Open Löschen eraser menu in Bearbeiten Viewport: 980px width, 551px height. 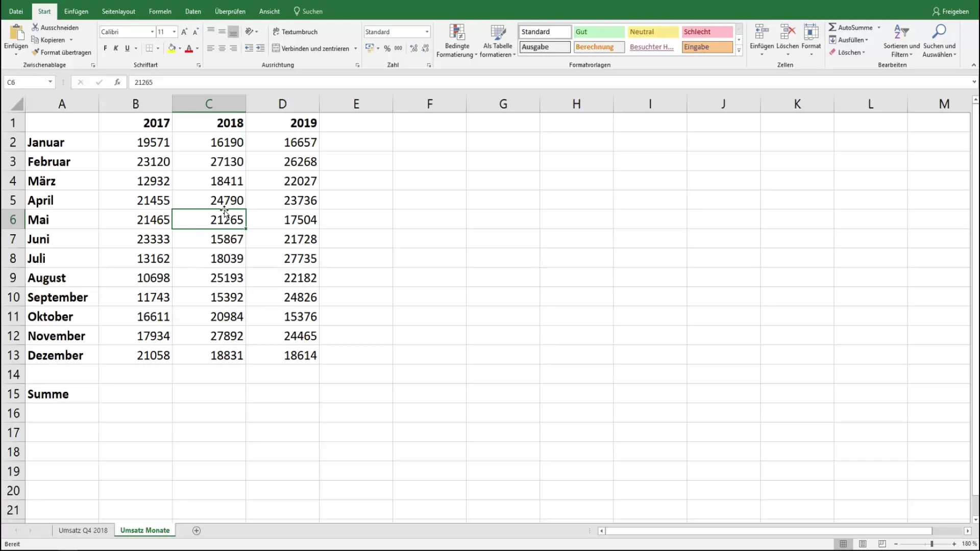click(847, 52)
